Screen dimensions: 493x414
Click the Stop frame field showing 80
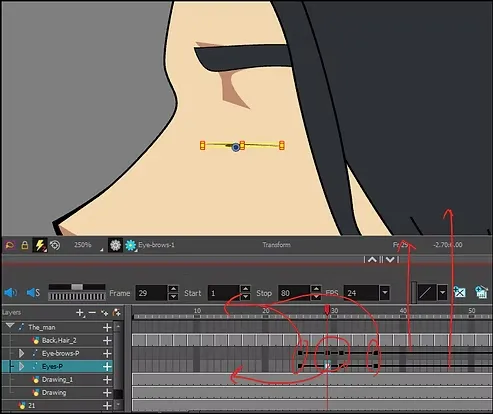[x=294, y=293]
